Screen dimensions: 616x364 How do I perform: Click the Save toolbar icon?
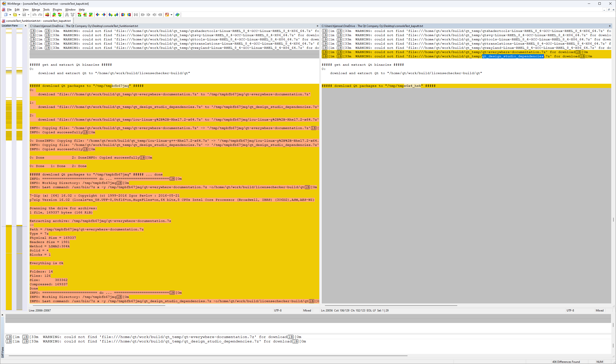tap(24, 15)
